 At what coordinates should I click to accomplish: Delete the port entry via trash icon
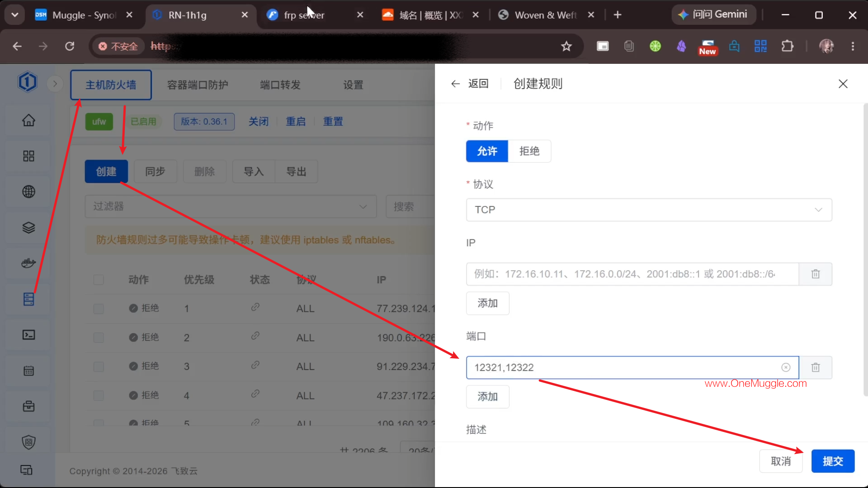pos(816,367)
